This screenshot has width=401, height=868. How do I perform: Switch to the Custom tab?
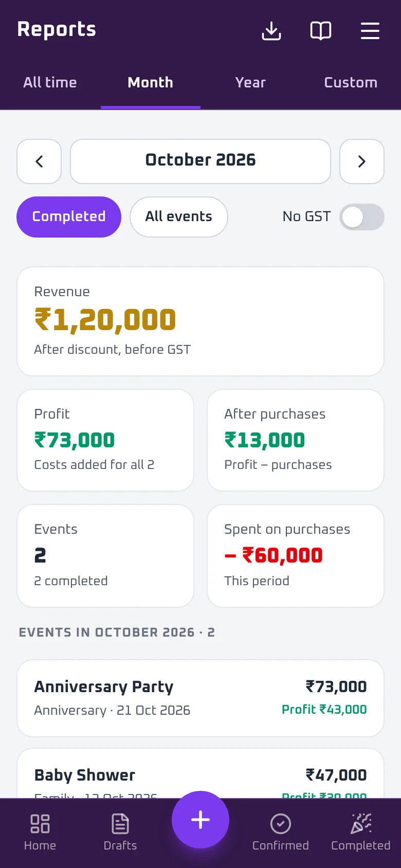click(351, 83)
